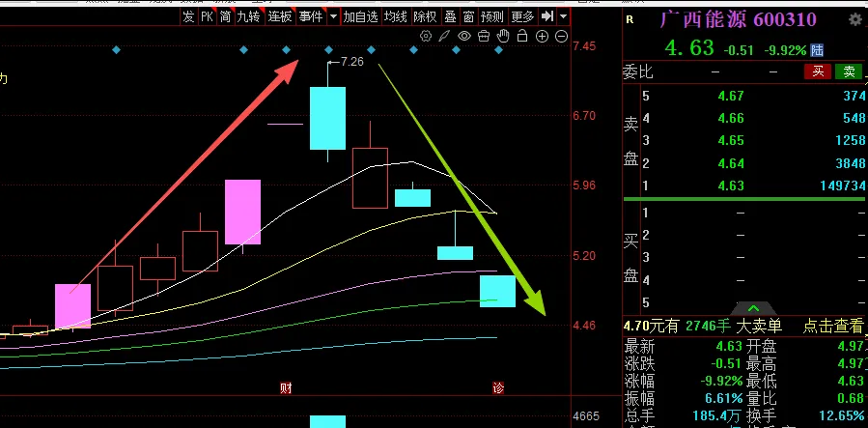Toggle the 均线 moving averages button
This screenshot has height=428, width=868.
tap(396, 16)
